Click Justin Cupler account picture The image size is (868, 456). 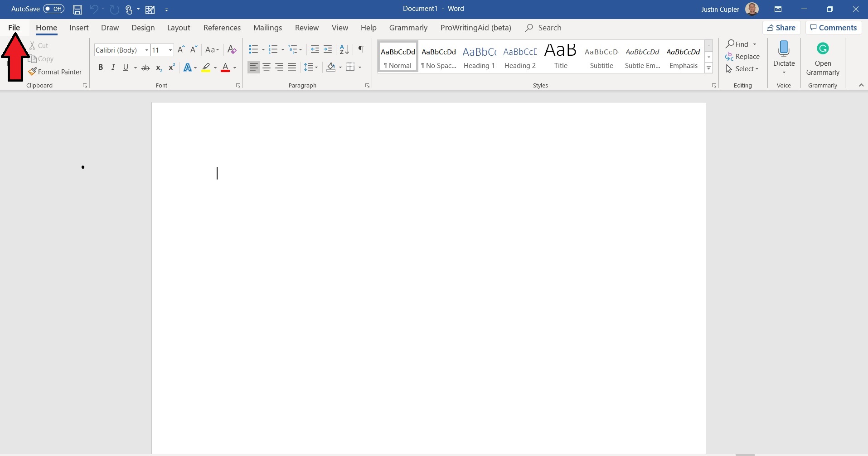click(x=752, y=9)
